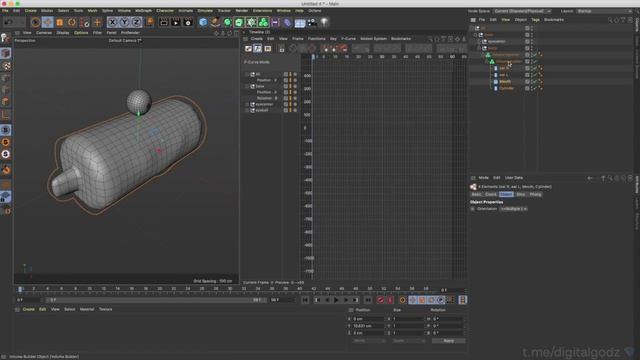This screenshot has width=640, height=360.
Task: Select the Cylinder object in Object Manager
Action: [x=507, y=88]
